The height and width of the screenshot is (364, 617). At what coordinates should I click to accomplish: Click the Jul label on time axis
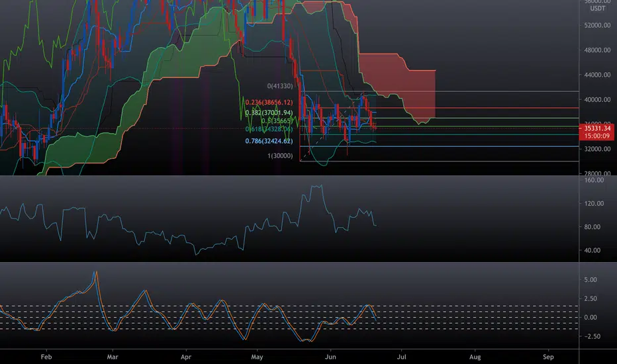coord(401,357)
